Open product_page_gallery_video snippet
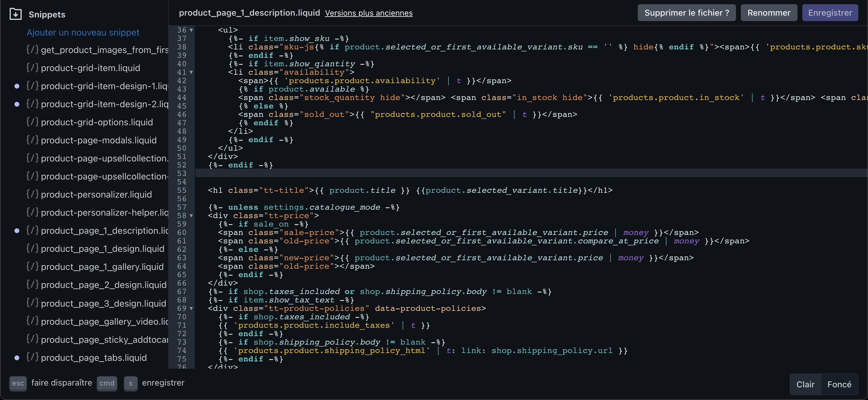The width and height of the screenshot is (868, 400). (105, 322)
